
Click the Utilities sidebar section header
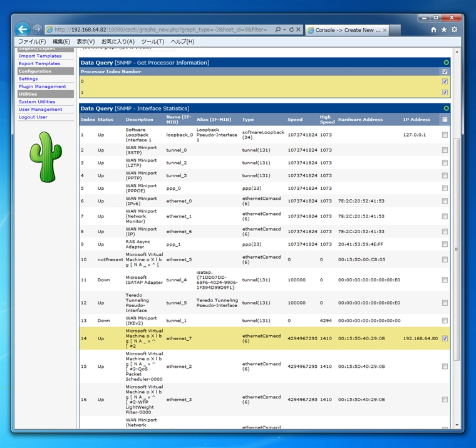coord(46,94)
